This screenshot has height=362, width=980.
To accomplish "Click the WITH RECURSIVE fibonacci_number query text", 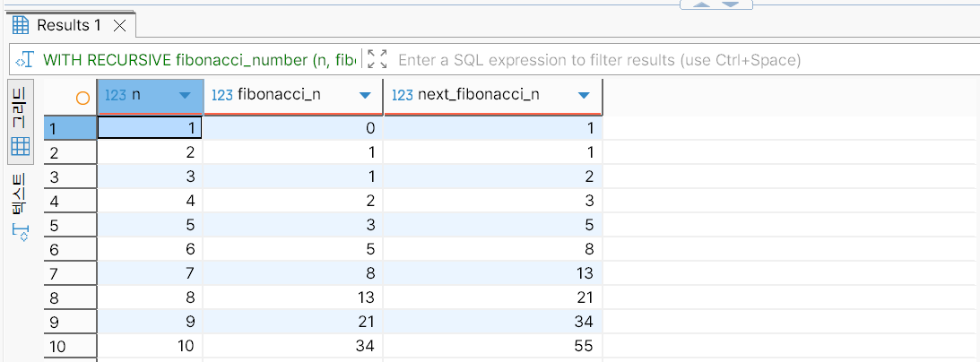I will click(199, 61).
